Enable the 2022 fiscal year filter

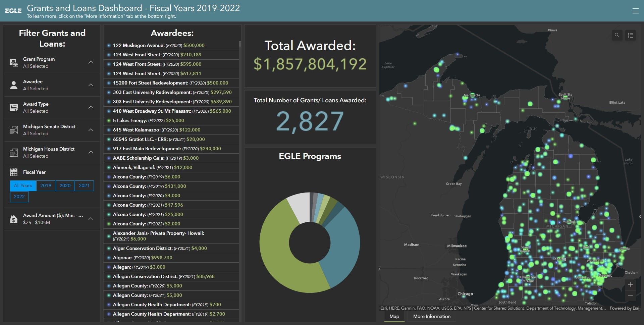click(19, 197)
